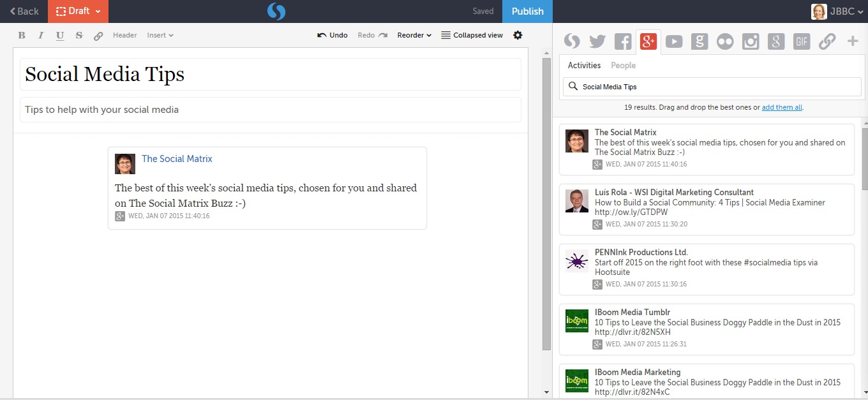The height and width of the screenshot is (400, 868).
Task: Switch to the People tab
Action: click(x=623, y=65)
